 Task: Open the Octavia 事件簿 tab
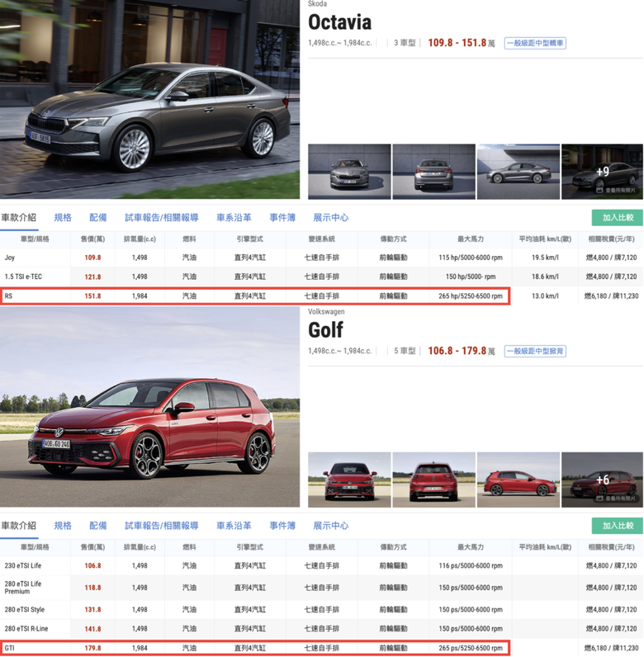point(282,217)
